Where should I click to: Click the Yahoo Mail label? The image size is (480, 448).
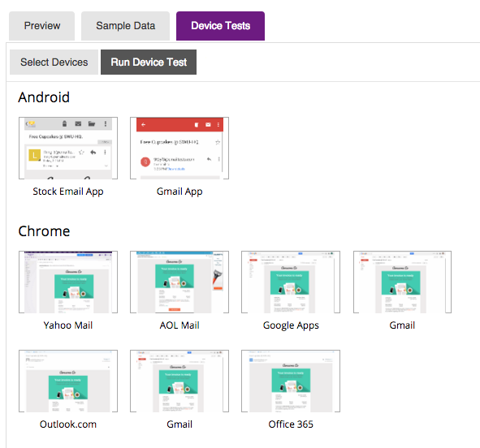pyautogui.click(x=68, y=325)
